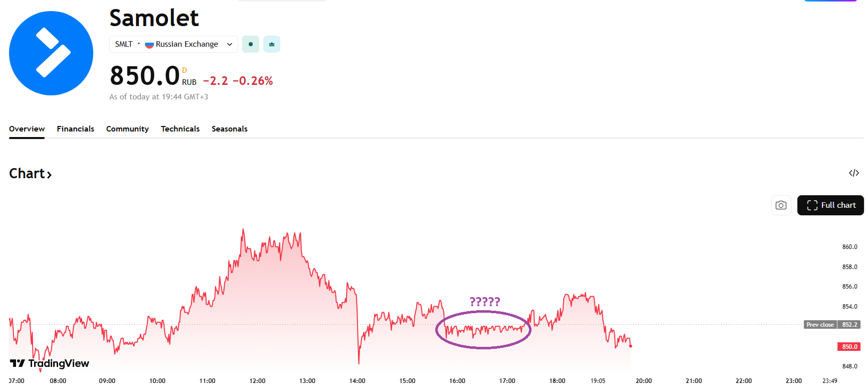Click the TradingView logo on the chart
Image resolution: width=868 pixels, height=389 pixels.
click(49, 363)
